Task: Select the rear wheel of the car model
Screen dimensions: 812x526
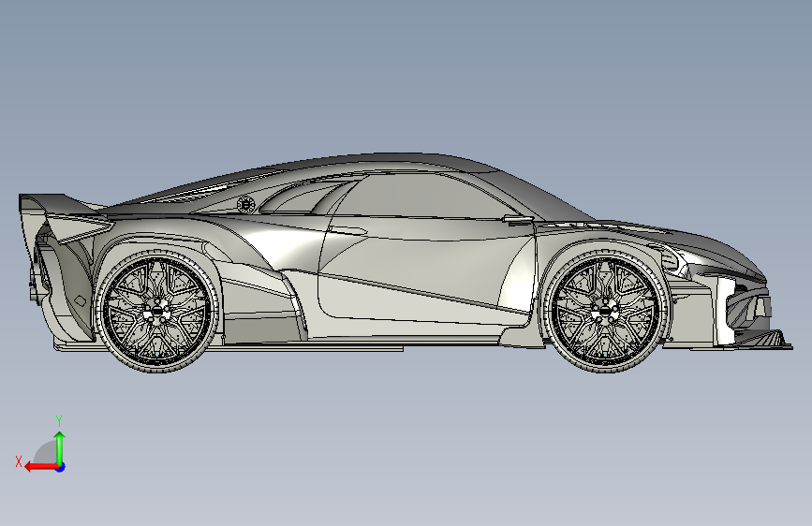Action: click(x=157, y=311)
